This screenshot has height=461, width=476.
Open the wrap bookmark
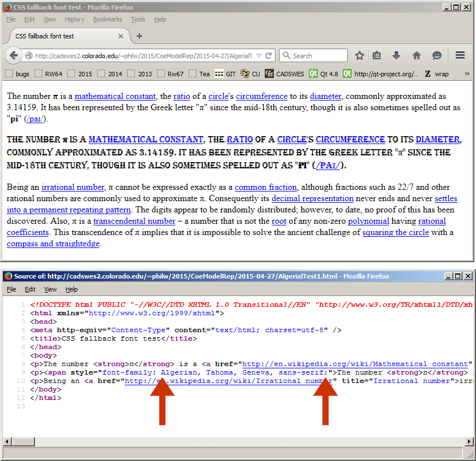click(x=437, y=74)
